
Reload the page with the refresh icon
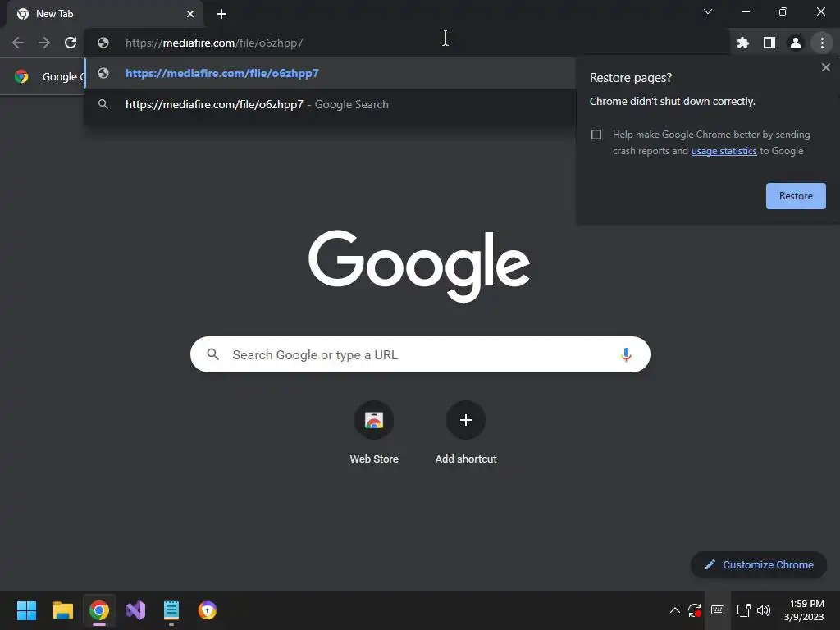coord(71,43)
